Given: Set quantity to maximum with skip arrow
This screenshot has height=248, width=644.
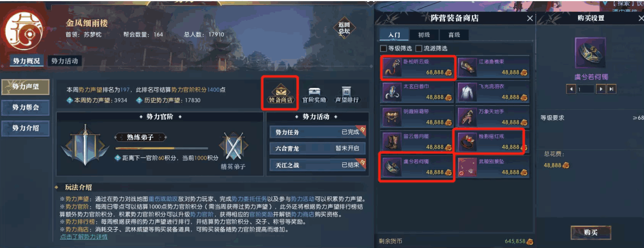Looking at the screenshot, I should (x=611, y=89).
